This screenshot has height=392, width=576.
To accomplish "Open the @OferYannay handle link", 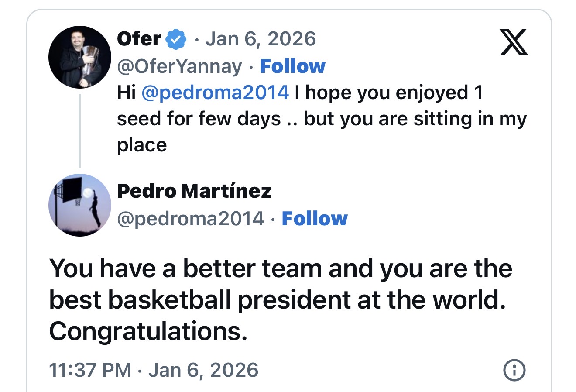I will click(179, 66).
